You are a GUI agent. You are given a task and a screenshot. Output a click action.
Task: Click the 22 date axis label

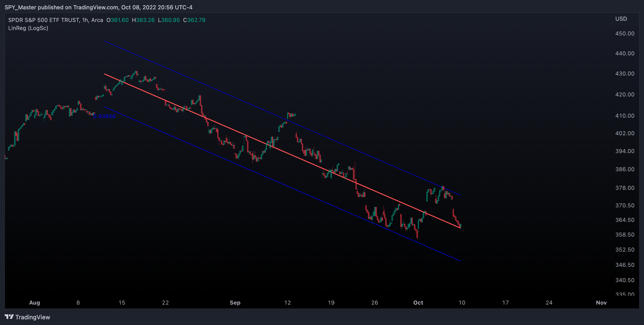point(165,303)
